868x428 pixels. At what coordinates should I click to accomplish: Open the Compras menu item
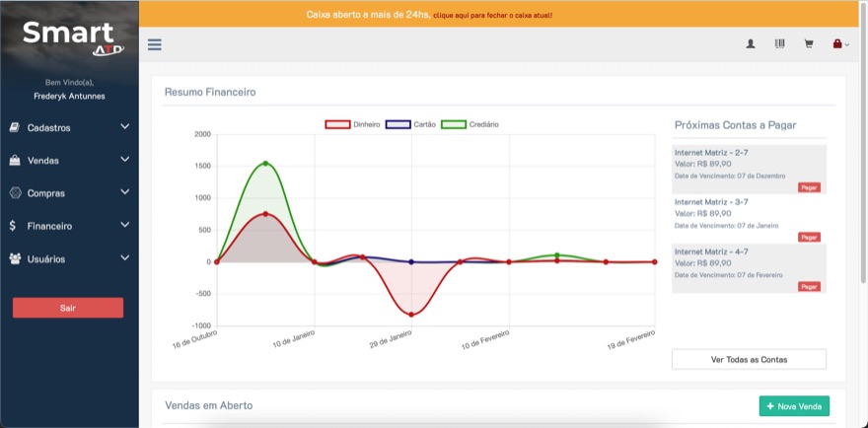[x=69, y=193]
